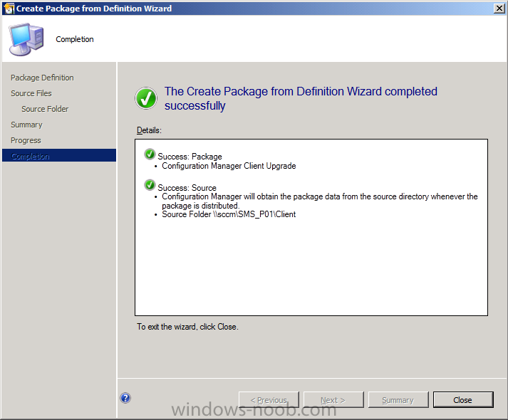Click the Details label

[149, 130]
